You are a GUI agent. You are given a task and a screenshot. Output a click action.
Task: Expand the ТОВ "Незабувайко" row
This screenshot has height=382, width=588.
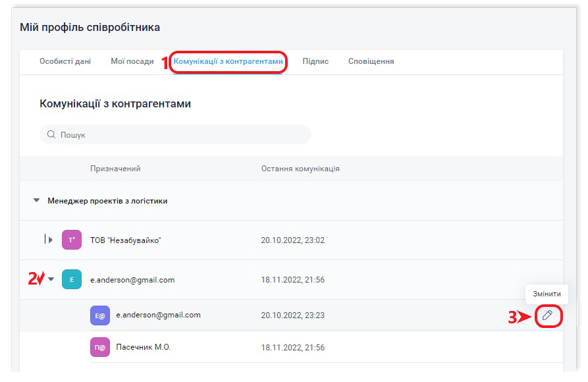point(51,240)
